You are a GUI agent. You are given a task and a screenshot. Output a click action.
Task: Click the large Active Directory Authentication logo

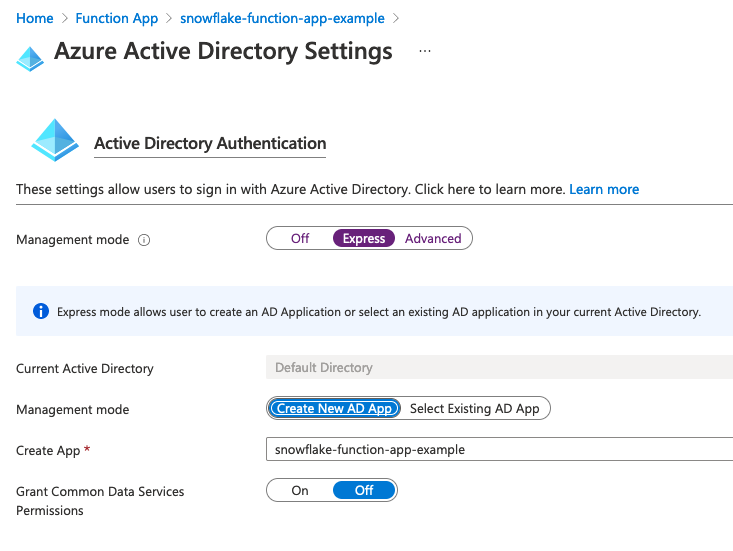pos(54,141)
